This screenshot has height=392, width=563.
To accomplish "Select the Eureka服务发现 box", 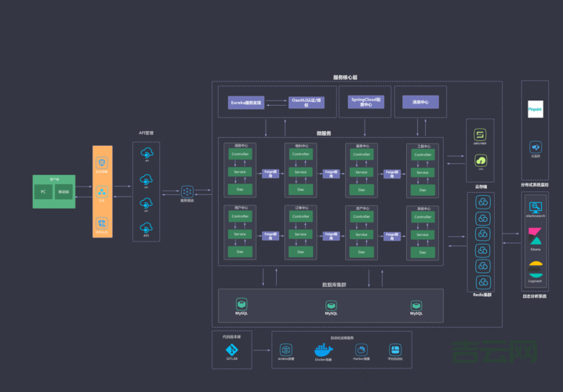I will (246, 102).
